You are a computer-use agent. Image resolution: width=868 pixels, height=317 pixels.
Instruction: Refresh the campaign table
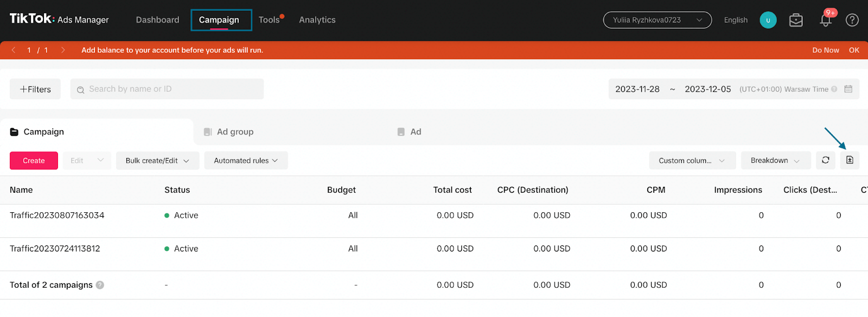pyautogui.click(x=825, y=160)
